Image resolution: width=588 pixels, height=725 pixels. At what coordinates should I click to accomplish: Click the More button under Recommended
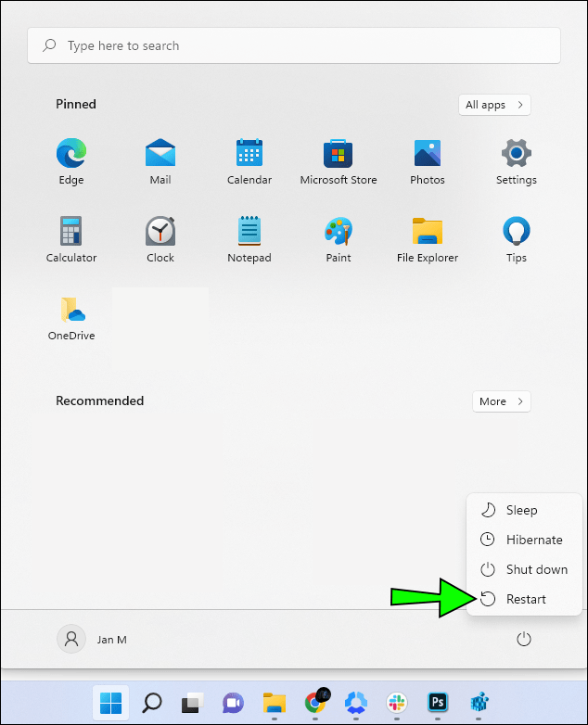pyautogui.click(x=502, y=401)
